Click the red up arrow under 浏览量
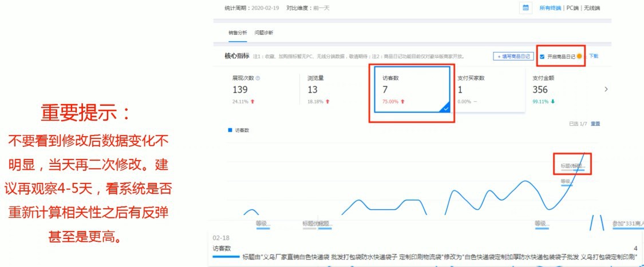 click(327, 102)
